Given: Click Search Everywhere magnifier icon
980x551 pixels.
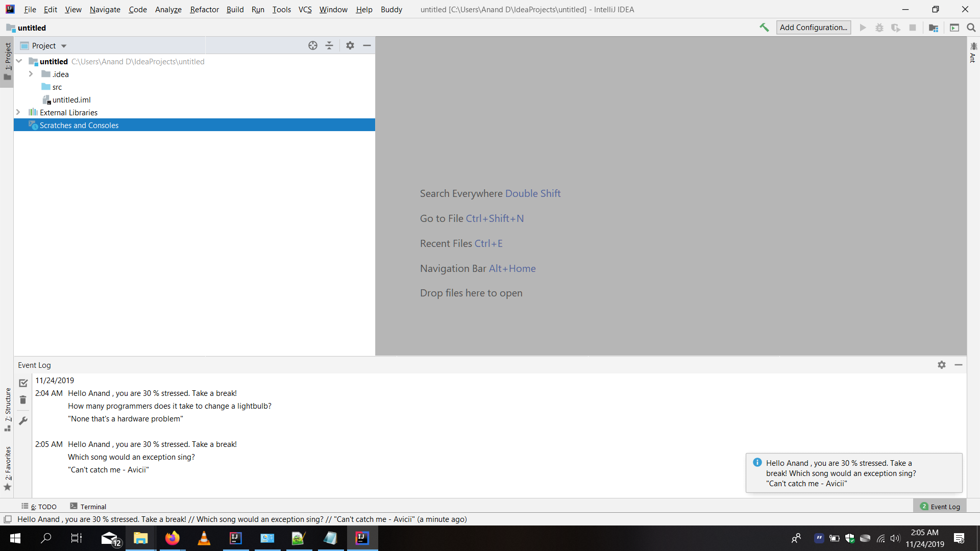Looking at the screenshot, I should coord(971,28).
